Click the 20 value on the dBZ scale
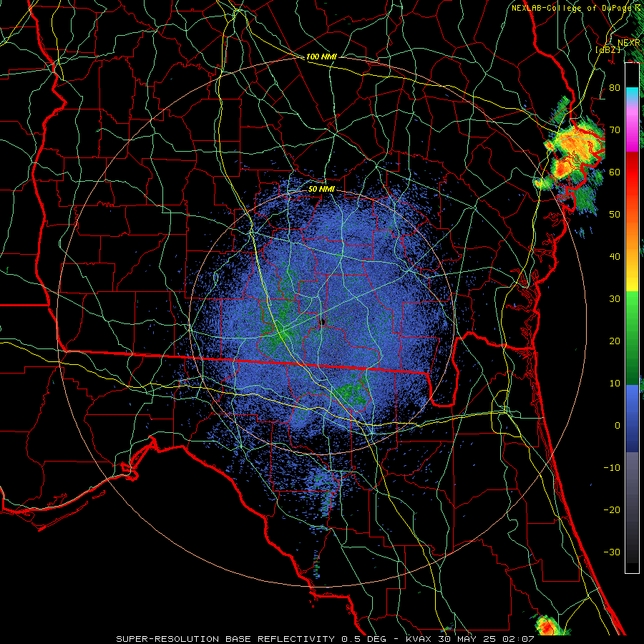The image size is (644, 644). (615, 341)
